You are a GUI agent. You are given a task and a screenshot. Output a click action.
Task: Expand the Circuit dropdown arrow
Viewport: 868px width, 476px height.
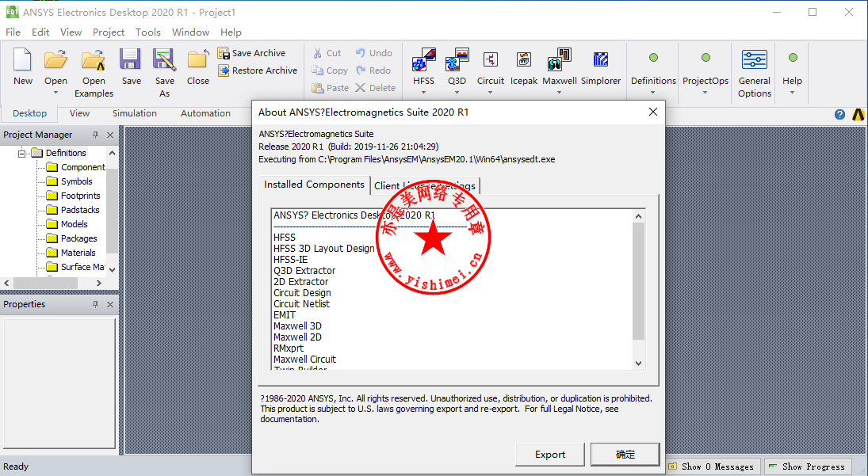click(491, 93)
